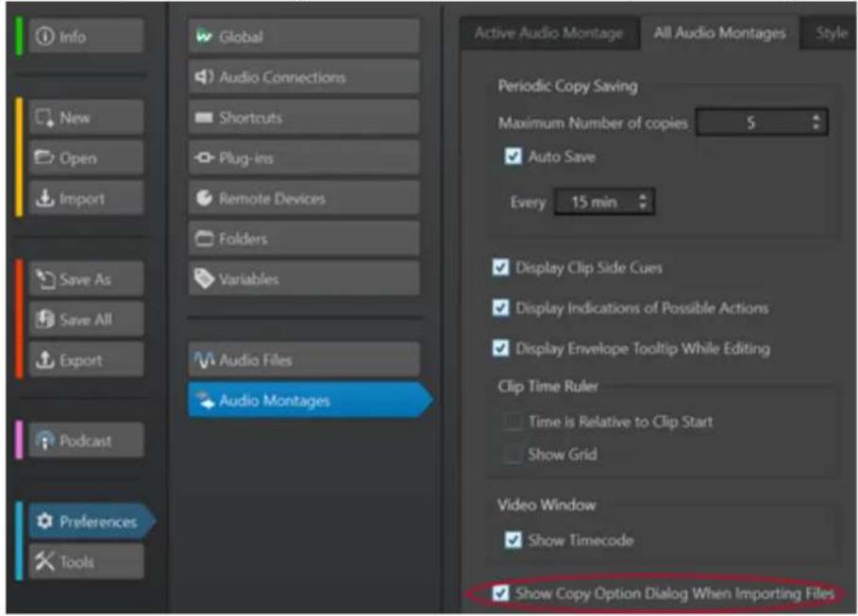
Task: Click the Info circle icon
Action: point(44,36)
